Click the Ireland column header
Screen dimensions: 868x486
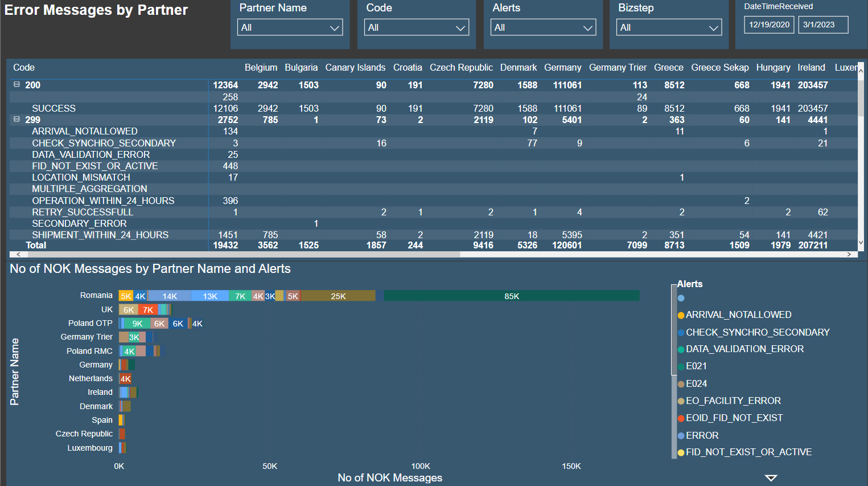coord(811,67)
